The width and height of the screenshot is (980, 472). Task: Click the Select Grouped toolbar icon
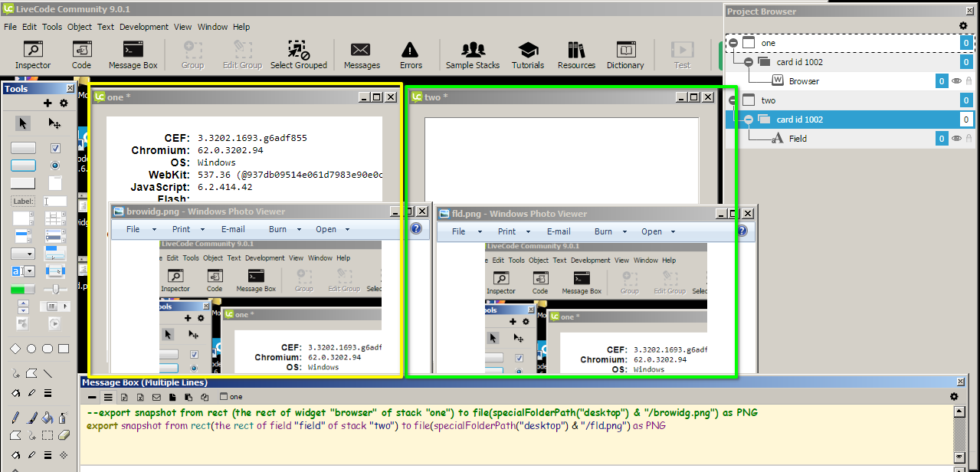point(298,55)
